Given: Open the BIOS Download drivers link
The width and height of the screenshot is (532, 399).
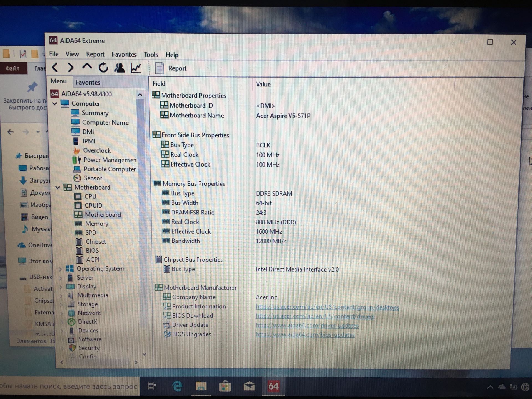Looking at the screenshot, I should pyautogui.click(x=315, y=316).
